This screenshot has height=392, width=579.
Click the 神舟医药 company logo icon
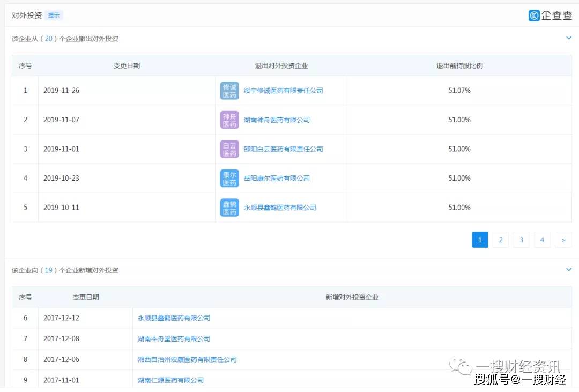coord(229,120)
